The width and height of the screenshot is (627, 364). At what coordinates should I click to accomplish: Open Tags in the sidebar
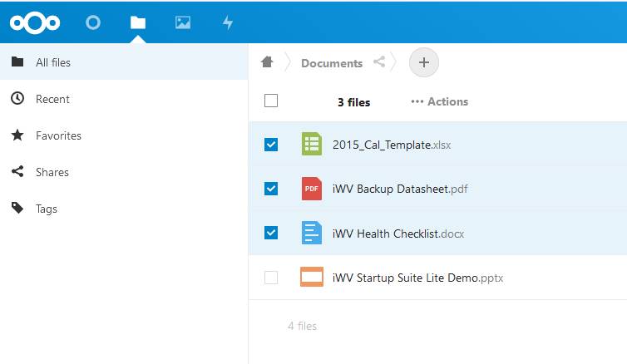[124, 209]
